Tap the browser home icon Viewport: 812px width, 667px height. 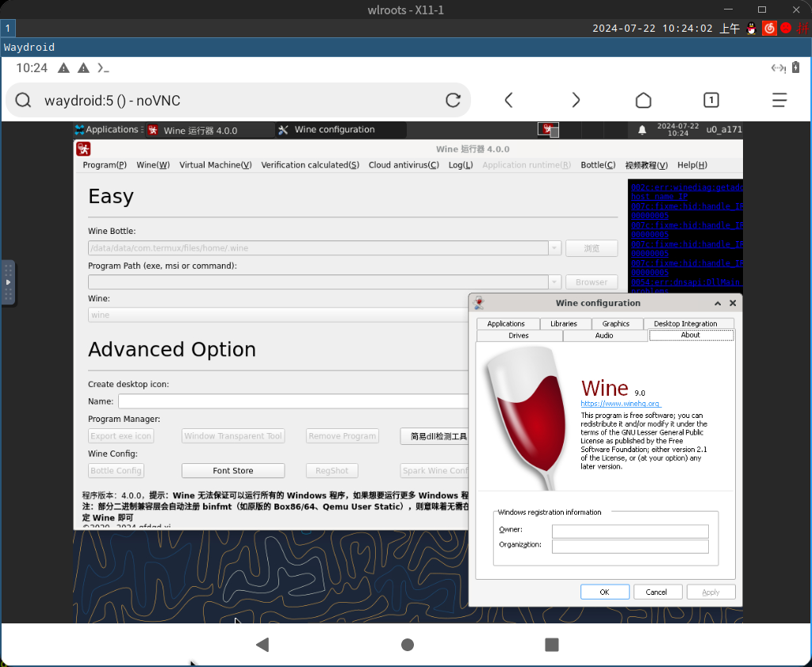tap(643, 100)
